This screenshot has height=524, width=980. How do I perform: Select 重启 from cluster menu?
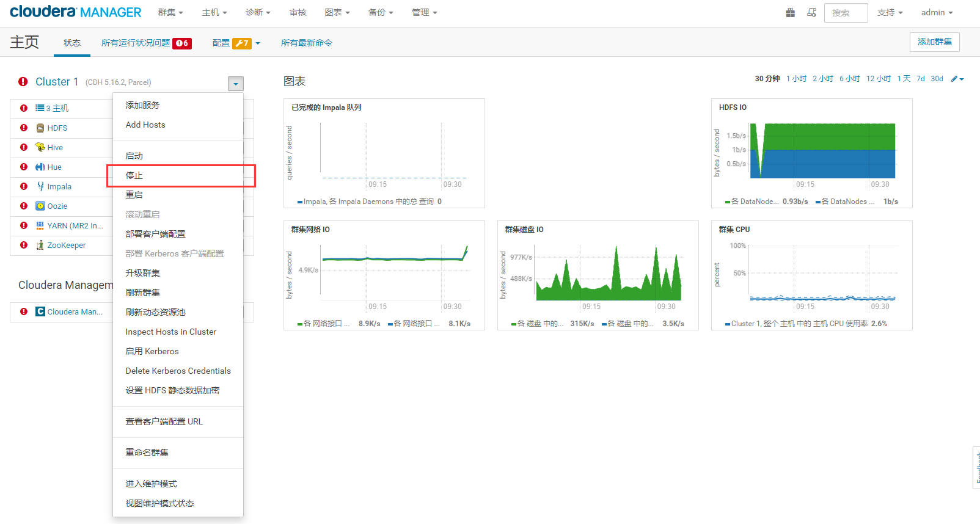tap(178, 195)
